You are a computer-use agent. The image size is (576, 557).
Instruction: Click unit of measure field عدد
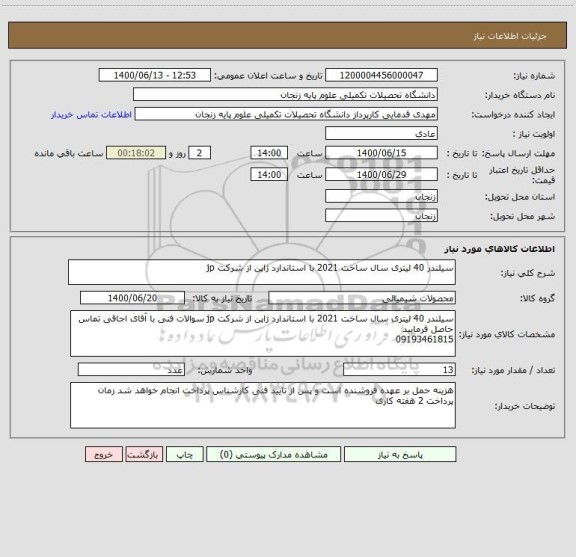(x=131, y=370)
